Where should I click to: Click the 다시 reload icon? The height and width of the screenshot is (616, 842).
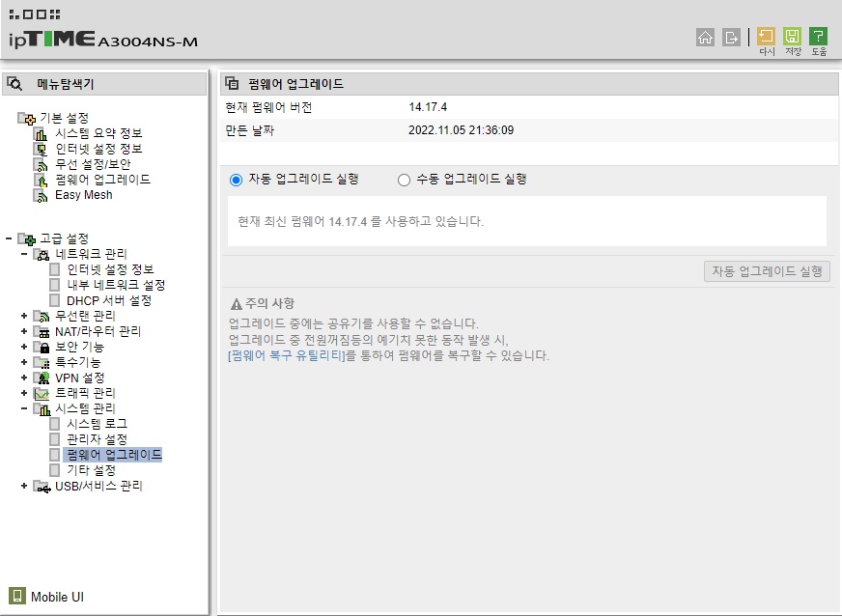[766, 37]
